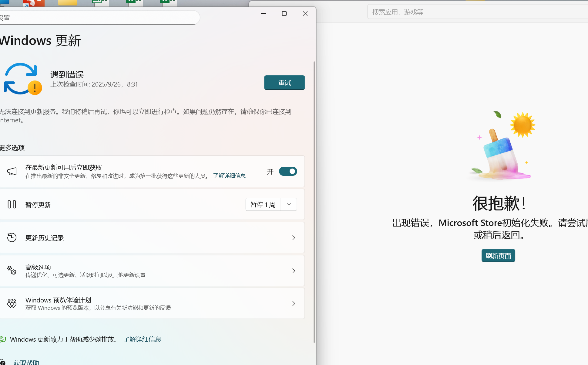Click the clock history icon beside 更新历史记录
588x365 pixels.
[12, 237]
